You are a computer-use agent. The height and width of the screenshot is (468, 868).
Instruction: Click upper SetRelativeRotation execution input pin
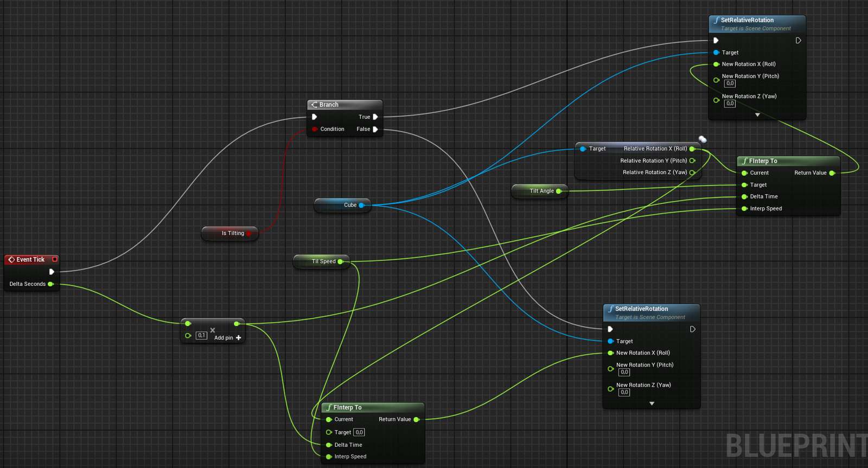click(x=716, y=41)
